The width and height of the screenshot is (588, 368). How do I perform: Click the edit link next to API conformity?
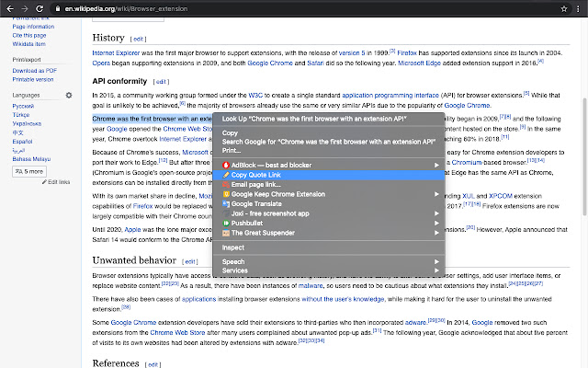click(161, 82)
